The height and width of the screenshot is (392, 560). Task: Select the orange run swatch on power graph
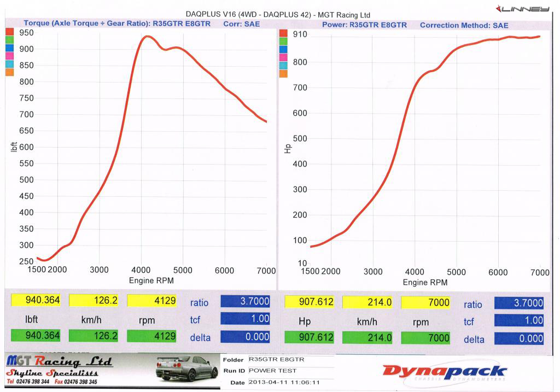pyautogui.click(x=283, y=74)
